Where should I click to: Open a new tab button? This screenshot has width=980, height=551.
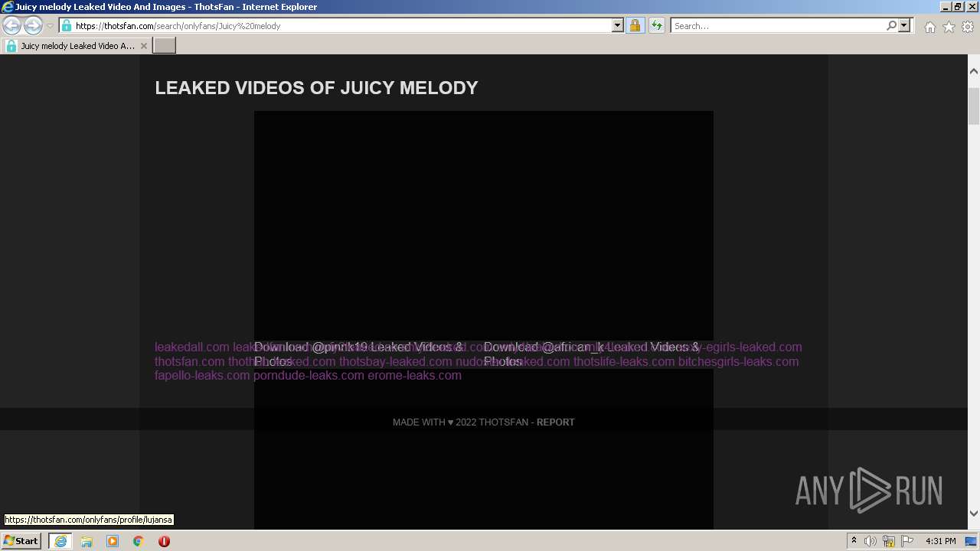click(165, 46)
